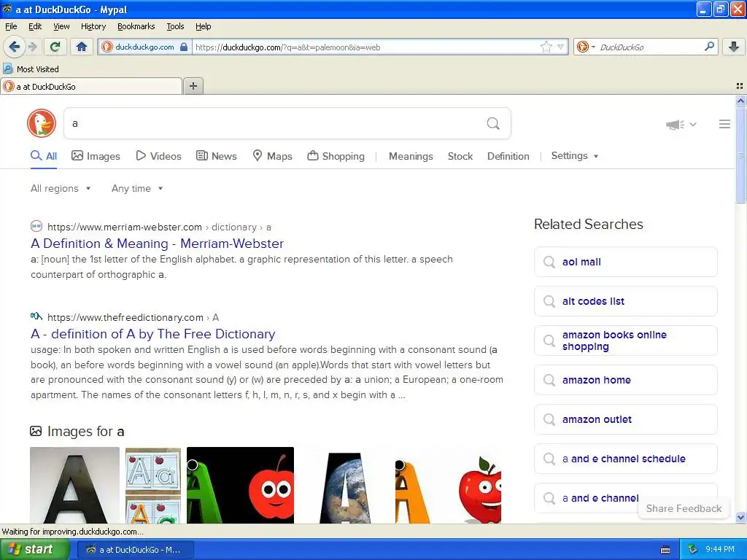The width and height of the screenshot is (747, 560).
Task: Click the Share Feedback button
Action: coord(684,508)
